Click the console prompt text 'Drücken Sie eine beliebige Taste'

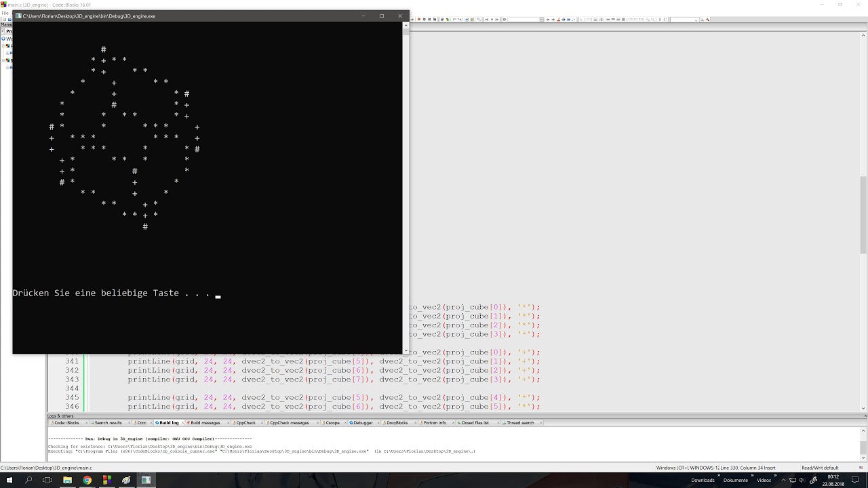coord(96,293)
